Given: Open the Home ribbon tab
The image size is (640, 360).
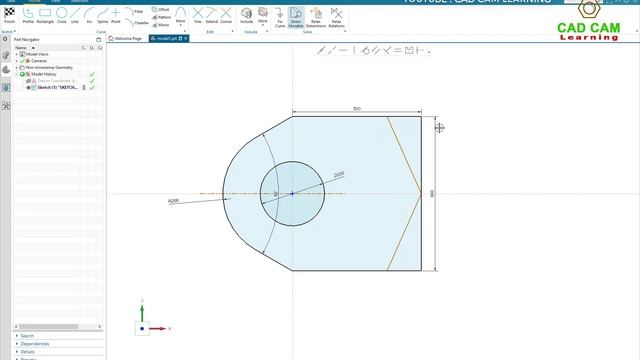Looking at the screenshot, I should [x=34, y=1].
